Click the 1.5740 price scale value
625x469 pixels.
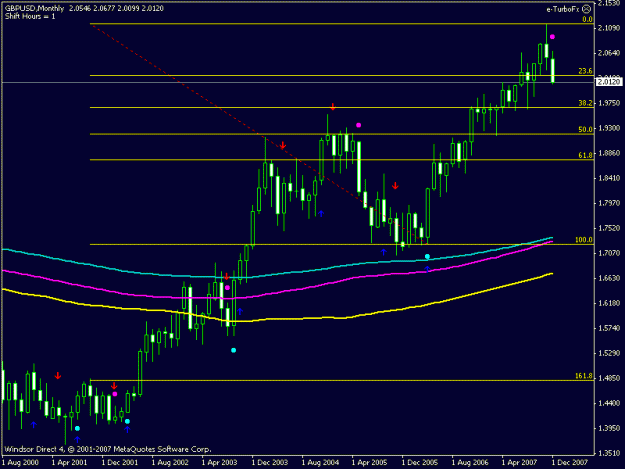pyautogui.click(x=609, y=328)
